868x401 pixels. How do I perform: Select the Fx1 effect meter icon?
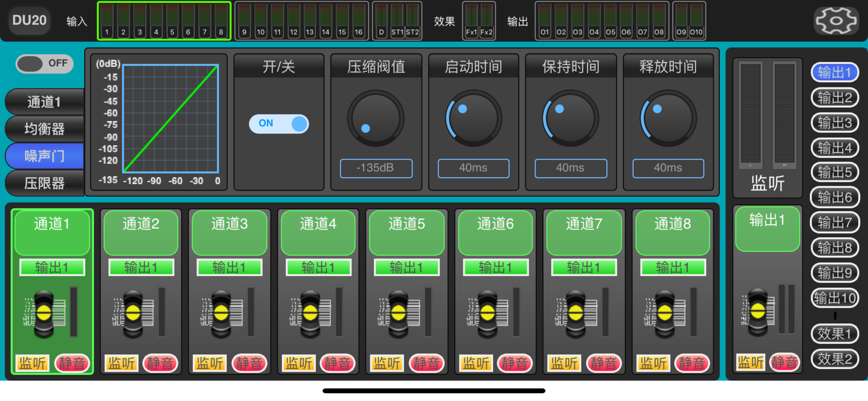pos(471,21)
